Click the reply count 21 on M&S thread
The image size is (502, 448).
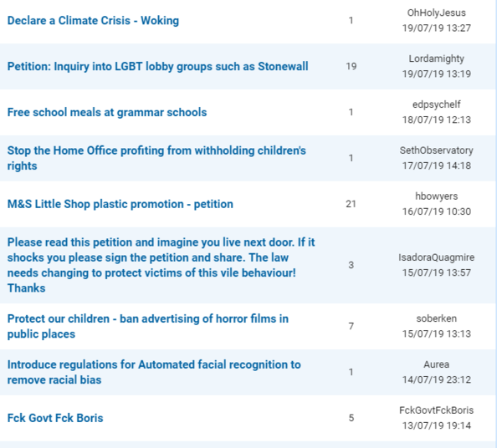pos(351,204)
